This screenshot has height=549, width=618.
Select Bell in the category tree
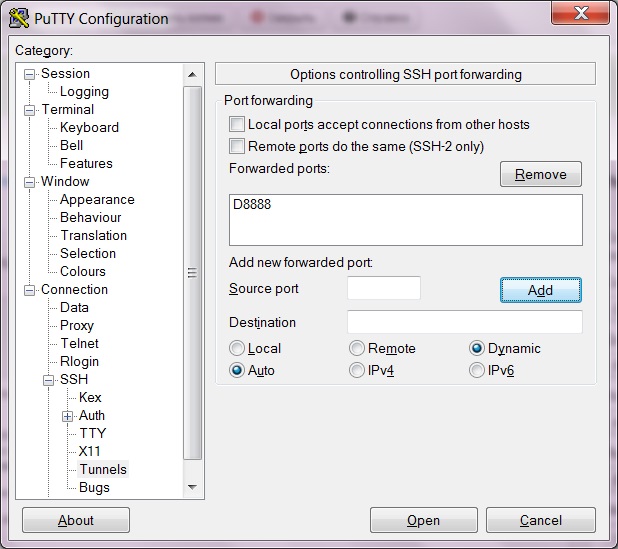coord(71,145)
